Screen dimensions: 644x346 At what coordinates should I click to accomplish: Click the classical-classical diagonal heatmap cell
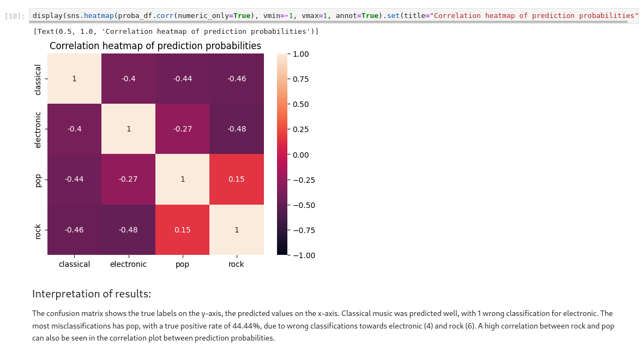point(74,79)
